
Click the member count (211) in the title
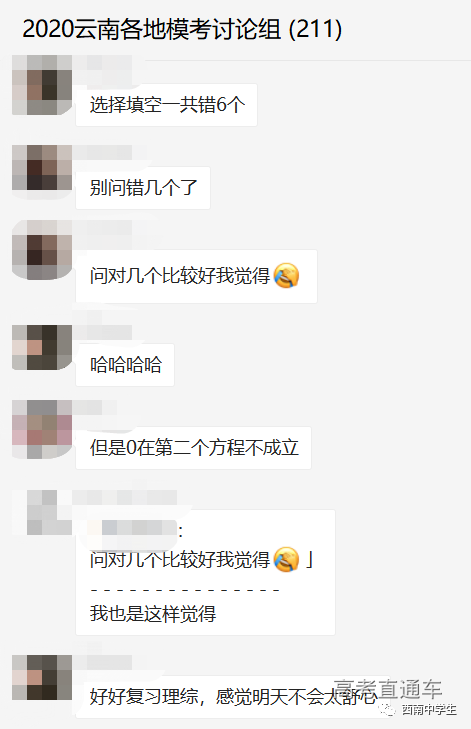point(315,29)
